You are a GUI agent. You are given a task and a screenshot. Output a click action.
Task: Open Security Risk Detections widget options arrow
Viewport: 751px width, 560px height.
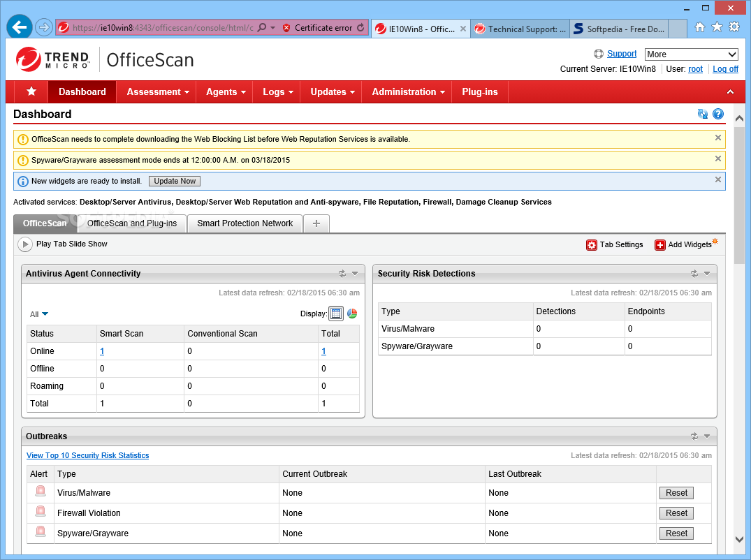click(707, 273)
